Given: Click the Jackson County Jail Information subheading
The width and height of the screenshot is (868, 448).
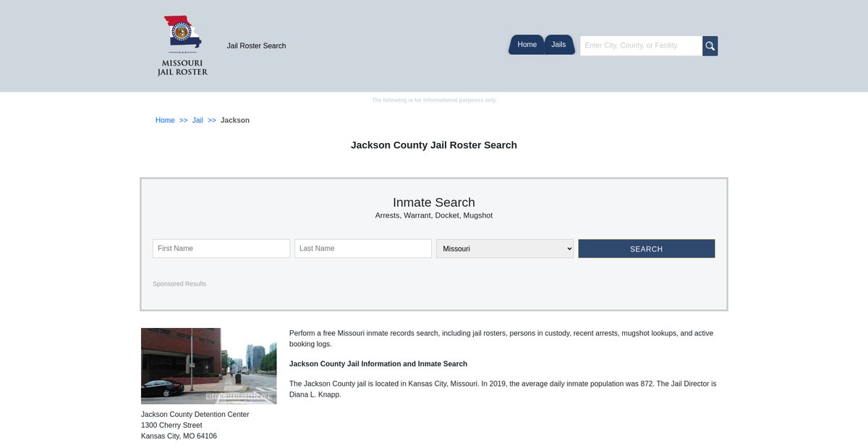Looking at the screenshot, I should (378, 364).
